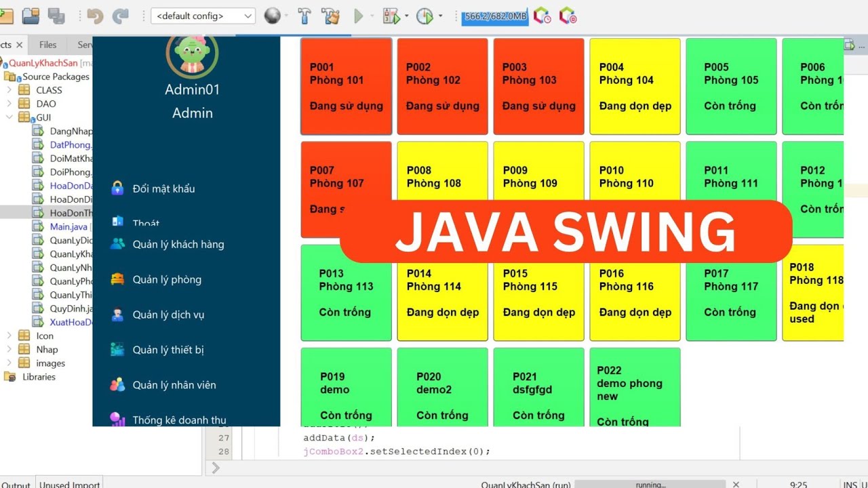The height and width of the screenshot is (488, 868).
Task: Click the Redo arrow icon
Action: pyautogui.click(x=121, y=16)
